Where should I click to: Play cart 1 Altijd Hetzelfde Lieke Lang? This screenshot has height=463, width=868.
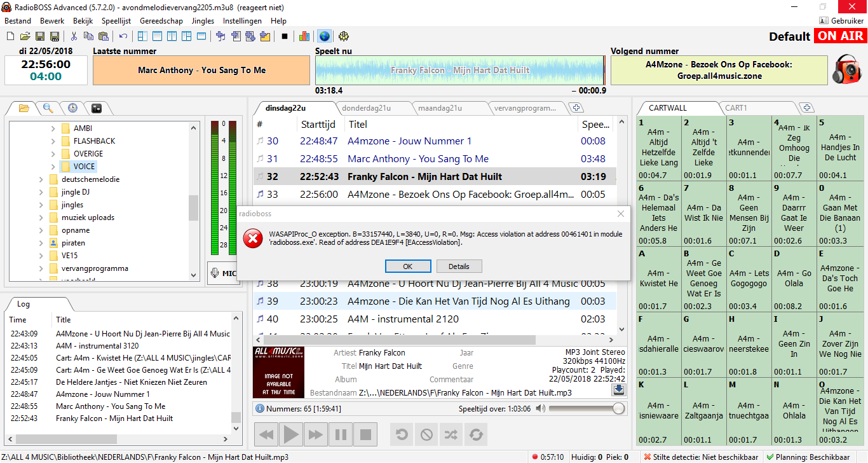[x=658, y=148]
